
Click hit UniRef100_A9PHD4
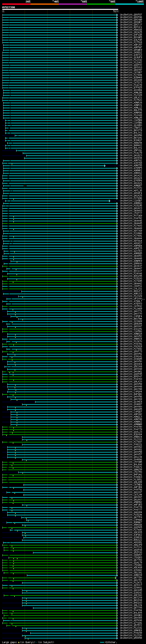coord(131,246)
